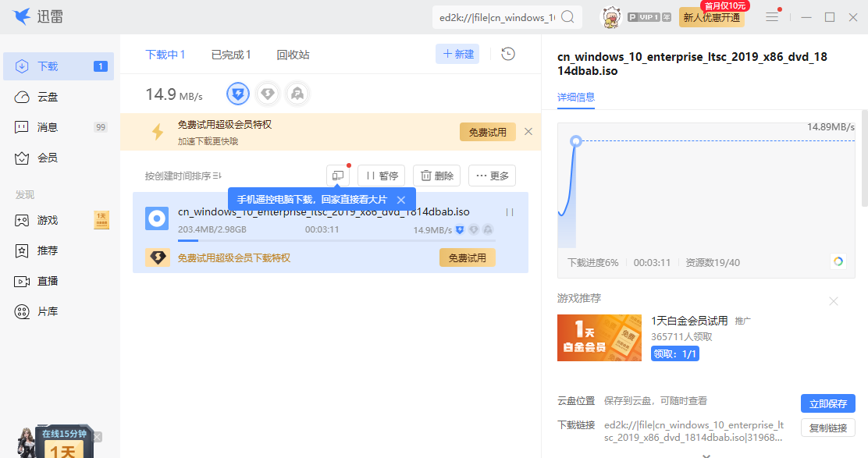
Task: Click 立即保存 save to cloud button
Action: tap(828, 404)
